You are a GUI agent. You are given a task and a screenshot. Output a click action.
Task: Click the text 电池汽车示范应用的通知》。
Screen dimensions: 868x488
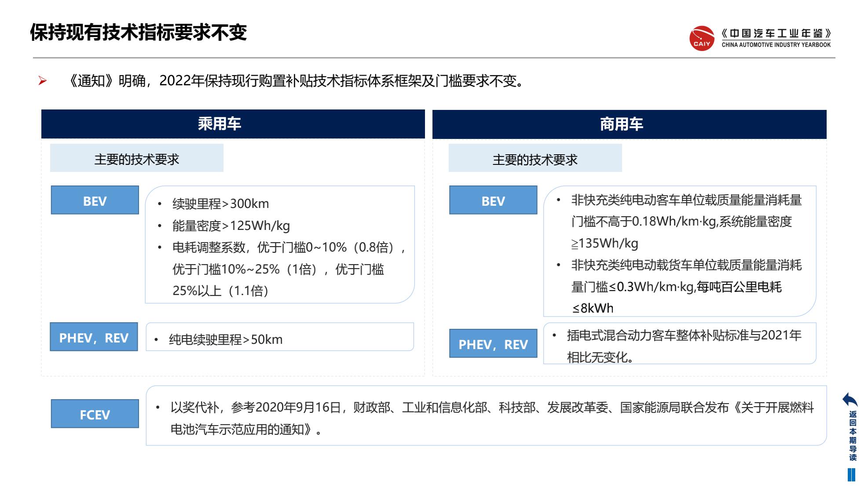(246, 430)
